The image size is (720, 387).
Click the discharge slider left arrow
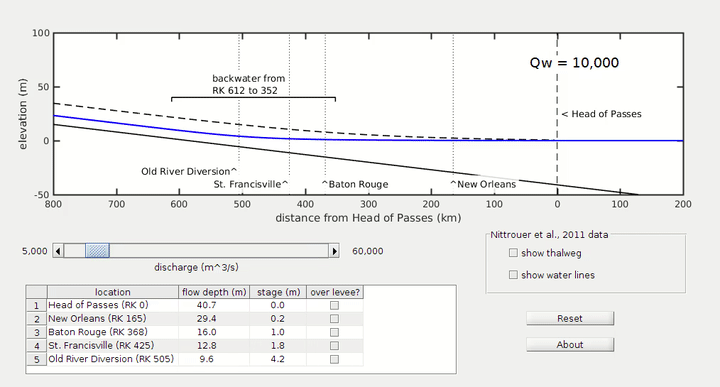[58, 251]
